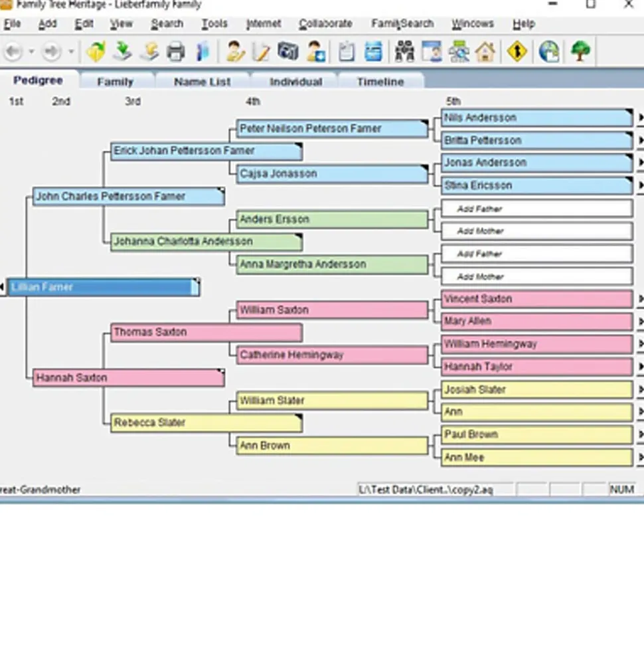The width and height of the screenshot is (644, 645).
Task: Expand ancestors arrow beside Vincent Saxton
Action: click(x=640, y=299)
